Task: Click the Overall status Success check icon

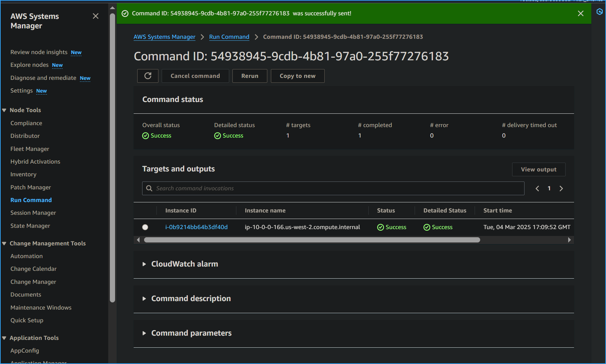Action: (145, 136)
